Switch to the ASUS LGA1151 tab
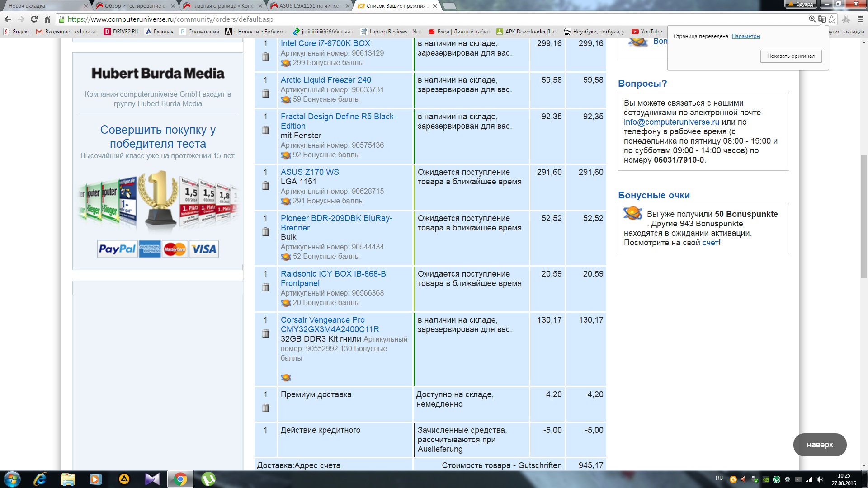The width and height of the screenshot is (868, 488). coord(309,6)
